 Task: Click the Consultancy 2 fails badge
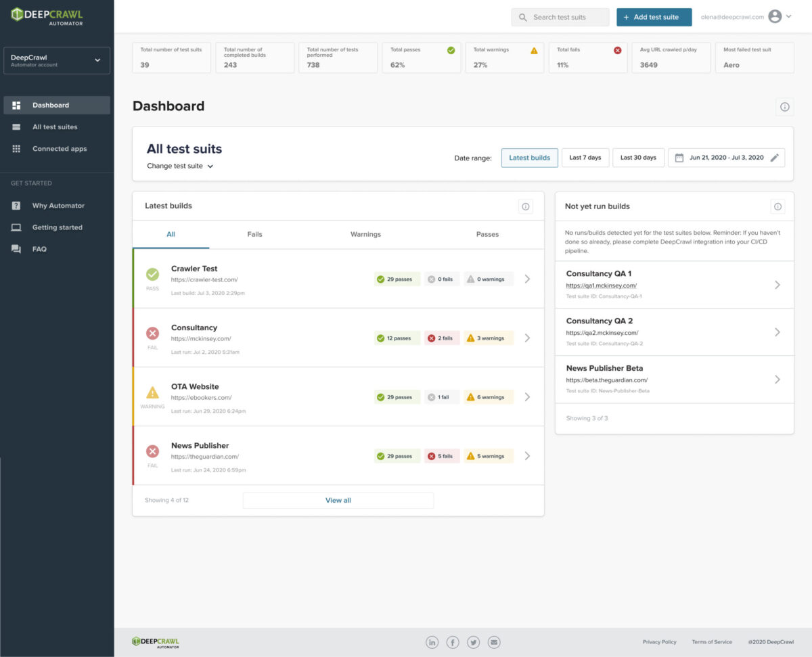(x=442, y=338)
